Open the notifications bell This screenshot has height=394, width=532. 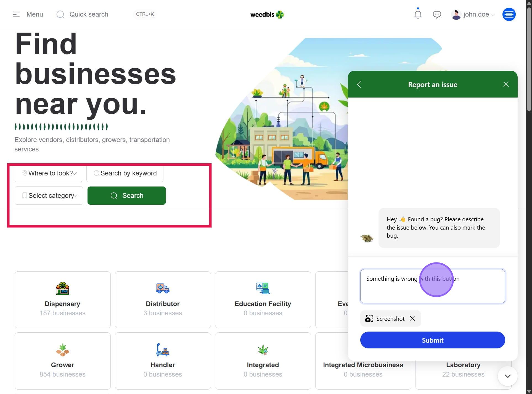tap(418, 14)
